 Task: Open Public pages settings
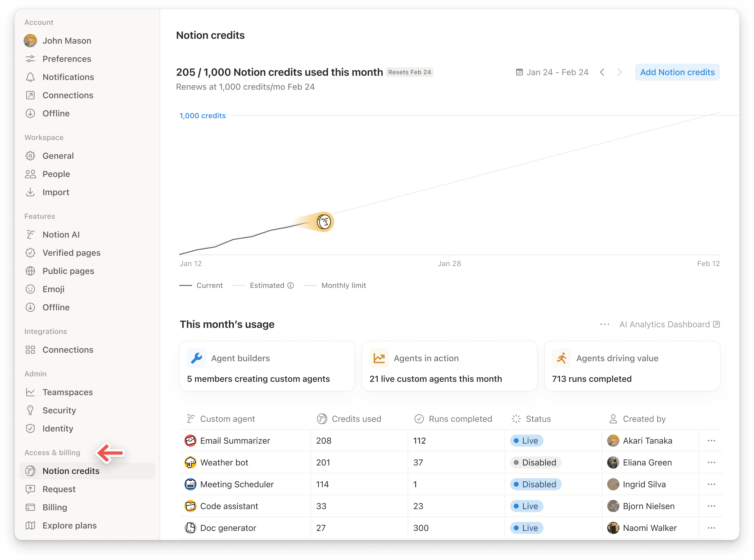tap(68, 271)
